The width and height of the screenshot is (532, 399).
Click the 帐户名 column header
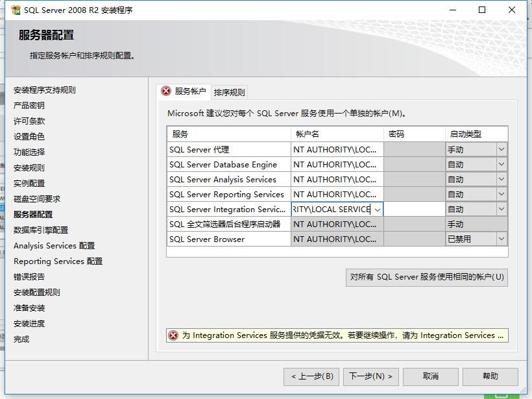[x=337, y=134]
